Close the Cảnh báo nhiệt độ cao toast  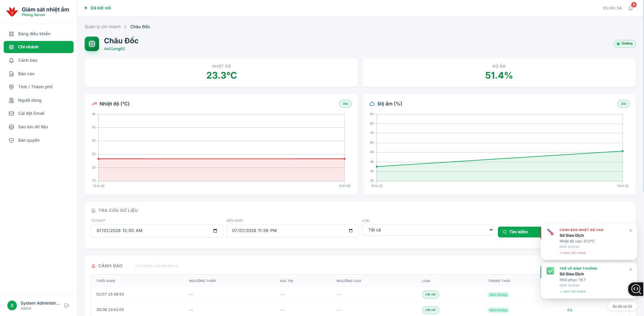coord(631,231)
